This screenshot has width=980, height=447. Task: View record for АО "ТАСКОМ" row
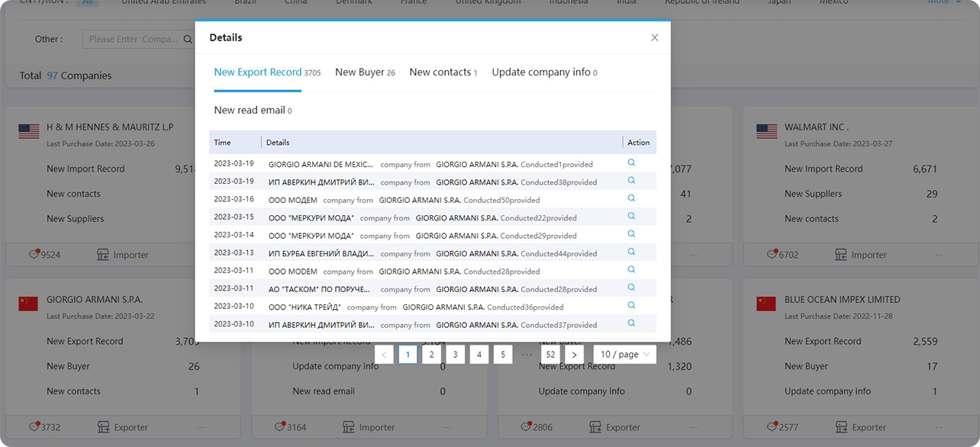631,288
